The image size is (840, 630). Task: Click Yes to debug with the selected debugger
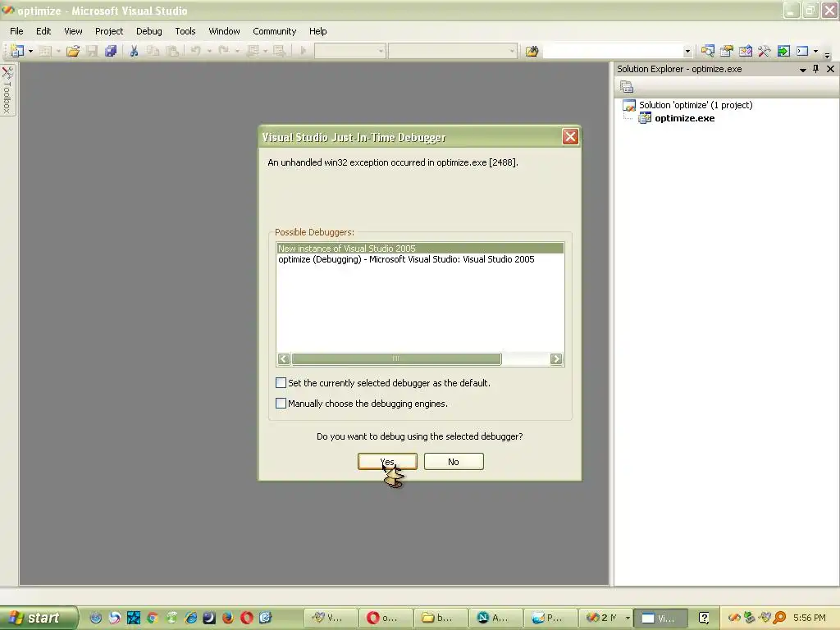tap(387, 462)
